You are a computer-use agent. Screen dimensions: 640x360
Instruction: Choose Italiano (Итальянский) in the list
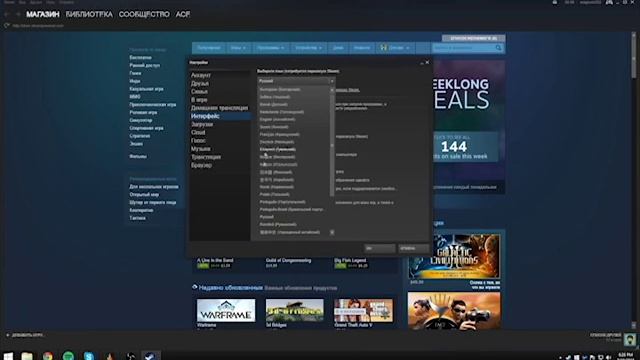278,164
